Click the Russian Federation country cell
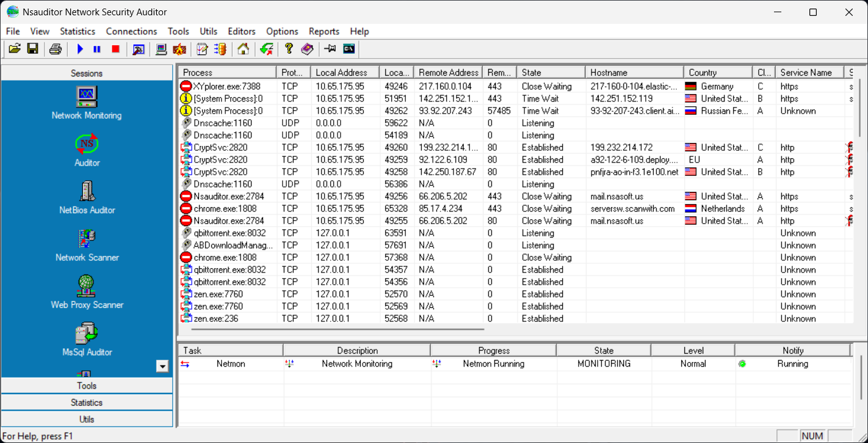This screenshot has height=443, width=868. point(718,111)
